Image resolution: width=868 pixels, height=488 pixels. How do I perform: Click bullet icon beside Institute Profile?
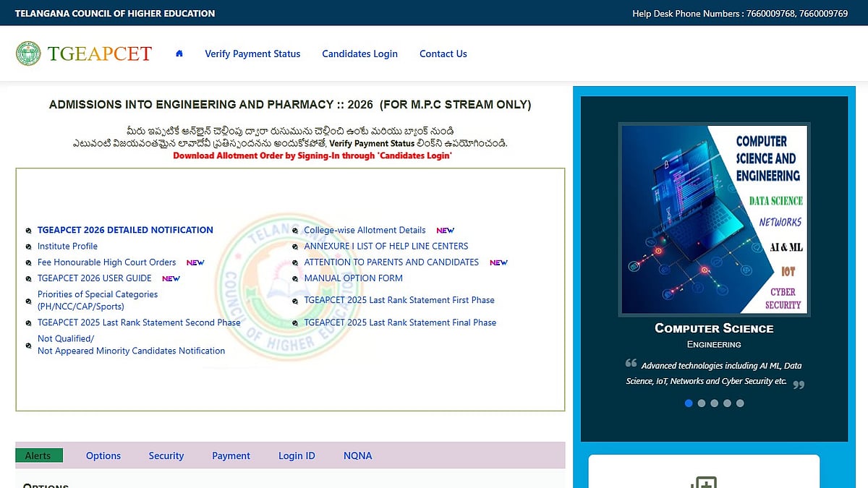pos(29,247)
